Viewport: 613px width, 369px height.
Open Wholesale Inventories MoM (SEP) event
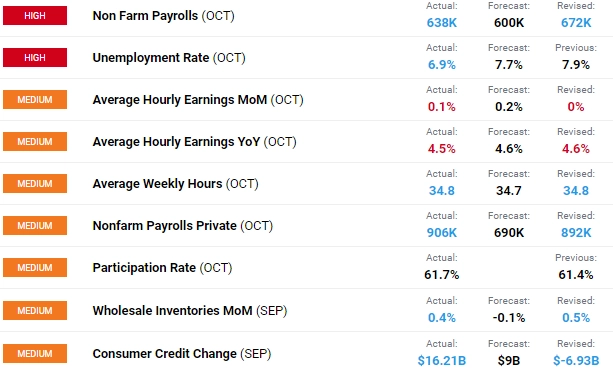[190, 311]
